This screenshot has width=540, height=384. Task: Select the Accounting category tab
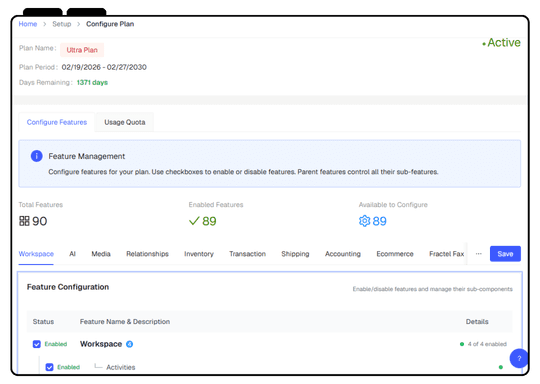coord(343,254)
